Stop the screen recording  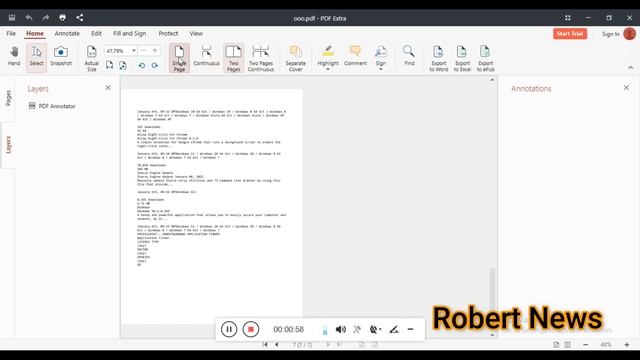[251, 329]
